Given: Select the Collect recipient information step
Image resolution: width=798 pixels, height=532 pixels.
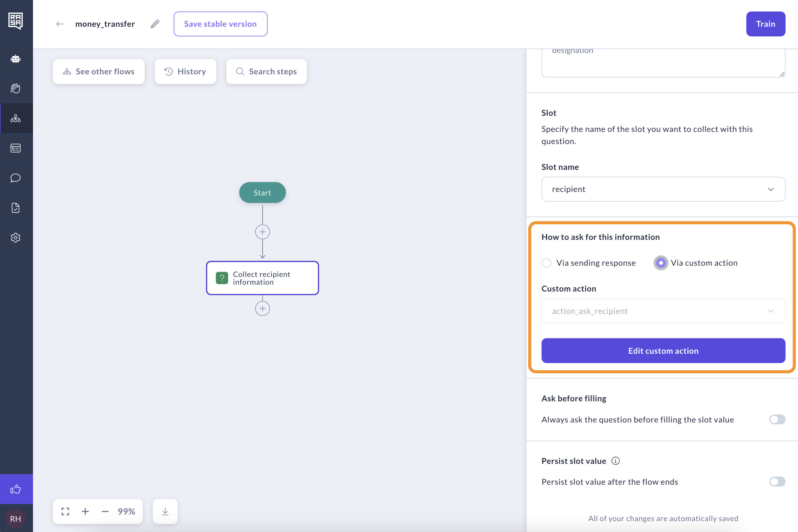Looking at the screenshot, I should 262,278.
